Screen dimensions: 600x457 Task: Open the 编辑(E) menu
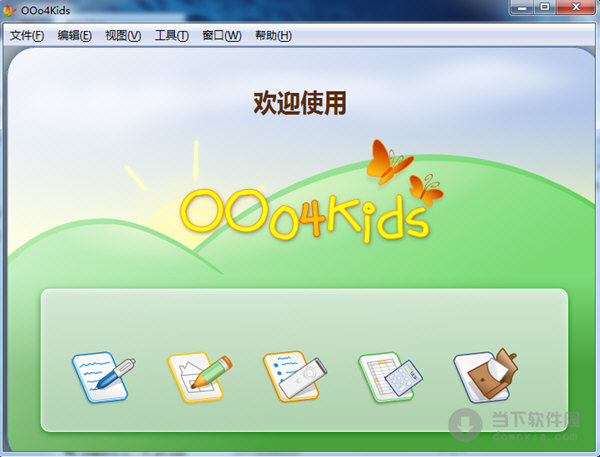tap(75, 36)
